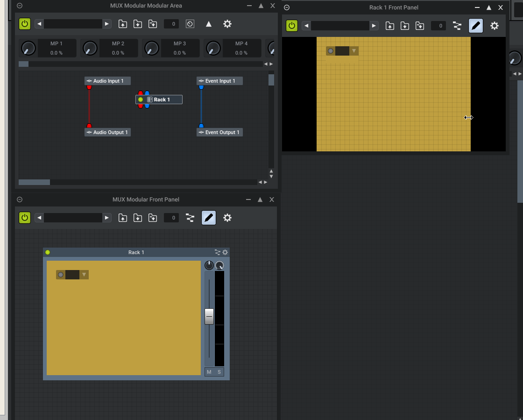The width and height of the screenshot is (523, 420).
Task: Save preset as icon in MUX Modular Front Panel
Action: pyautogui.click(x=153, y=218)
